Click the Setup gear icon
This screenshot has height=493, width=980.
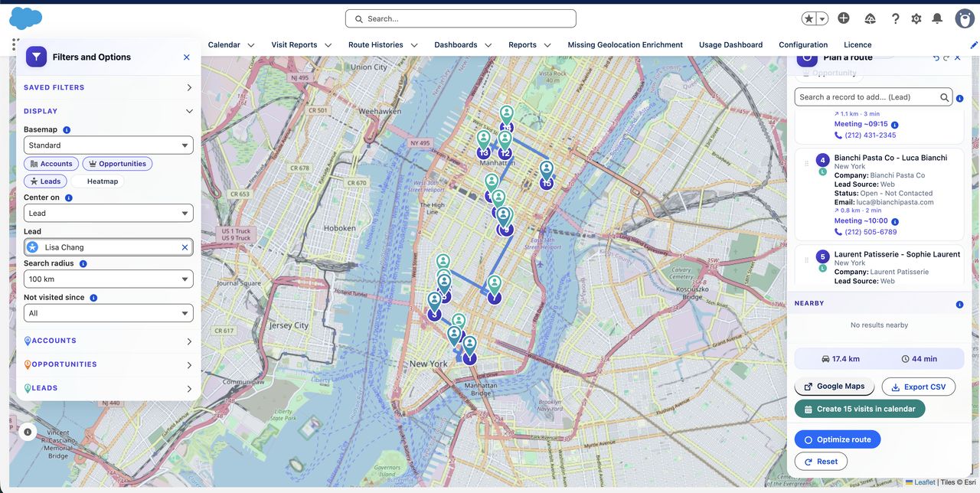pyautogui.click(x=915, y=18)
